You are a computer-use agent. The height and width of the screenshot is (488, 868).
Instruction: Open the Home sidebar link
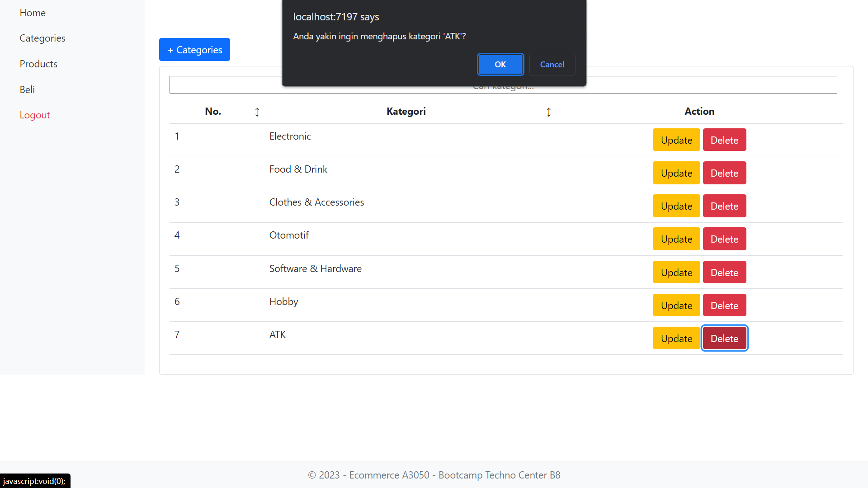33,13
